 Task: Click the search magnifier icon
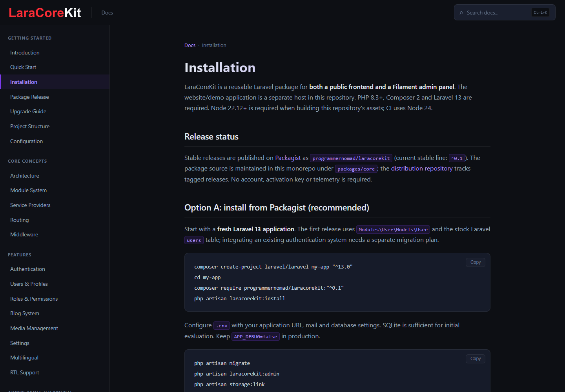coord(461,13)
